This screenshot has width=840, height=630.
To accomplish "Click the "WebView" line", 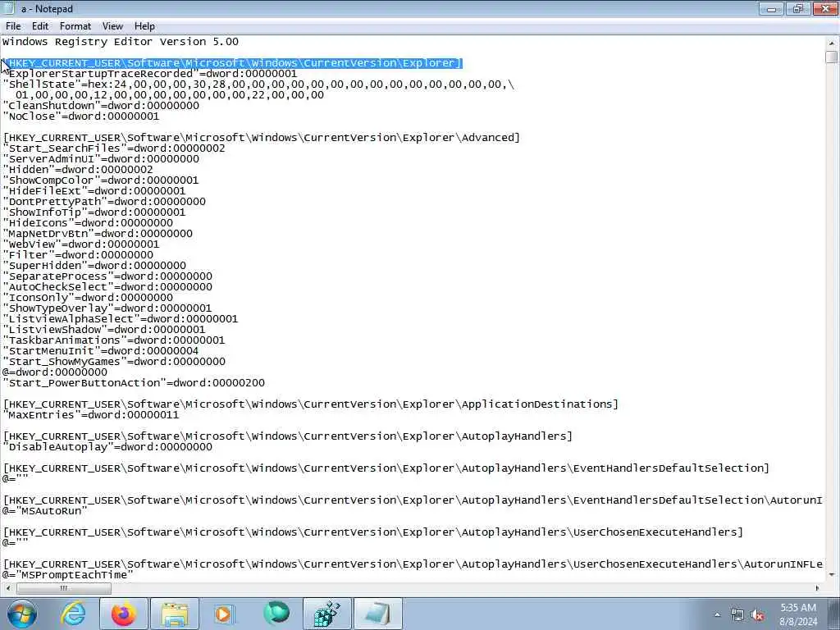I will point(81,244).
